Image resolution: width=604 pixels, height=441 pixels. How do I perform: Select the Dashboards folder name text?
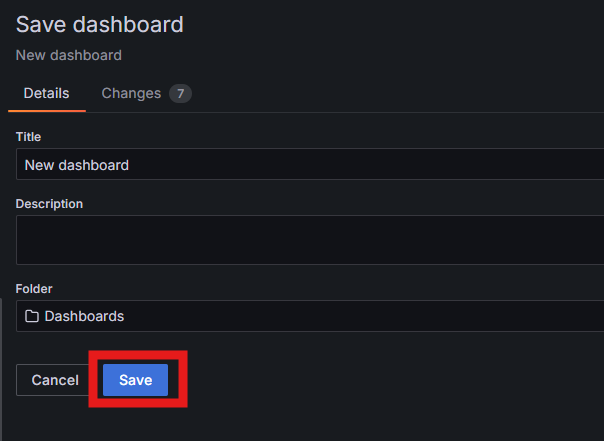pyautogui.click(x=84, y=316)
